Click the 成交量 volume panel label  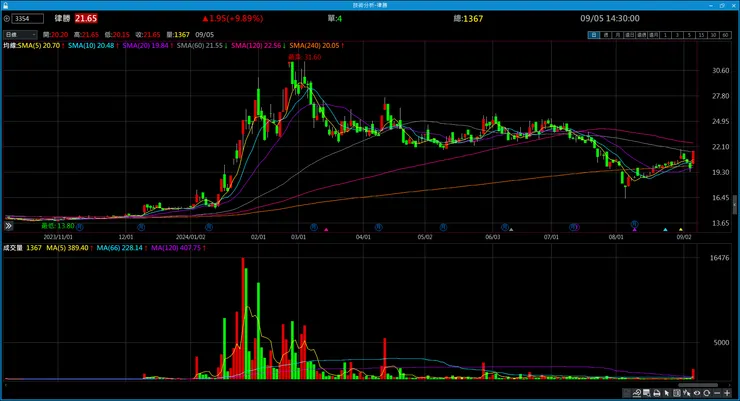(13, 248)
